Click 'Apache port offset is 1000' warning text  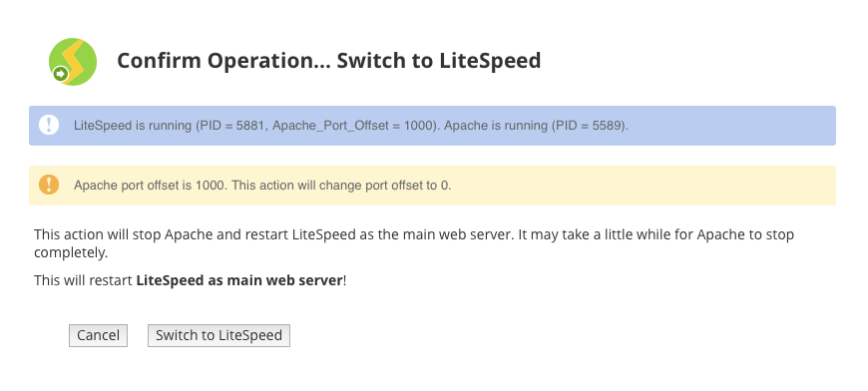(150, 186)
